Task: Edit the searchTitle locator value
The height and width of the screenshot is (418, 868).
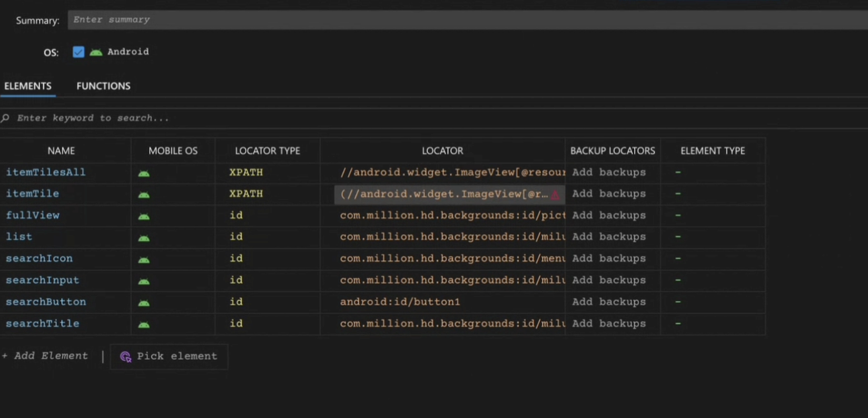Action: (452, 323)
